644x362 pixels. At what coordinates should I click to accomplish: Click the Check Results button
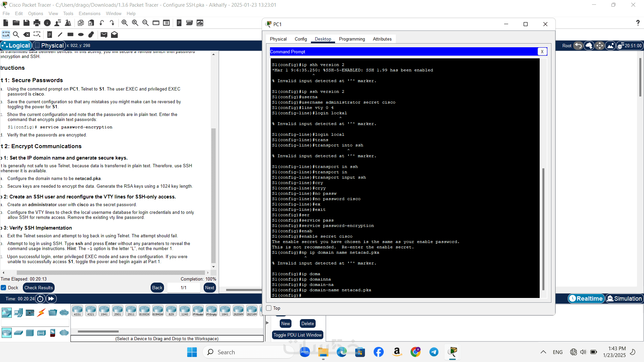(39, 288)
